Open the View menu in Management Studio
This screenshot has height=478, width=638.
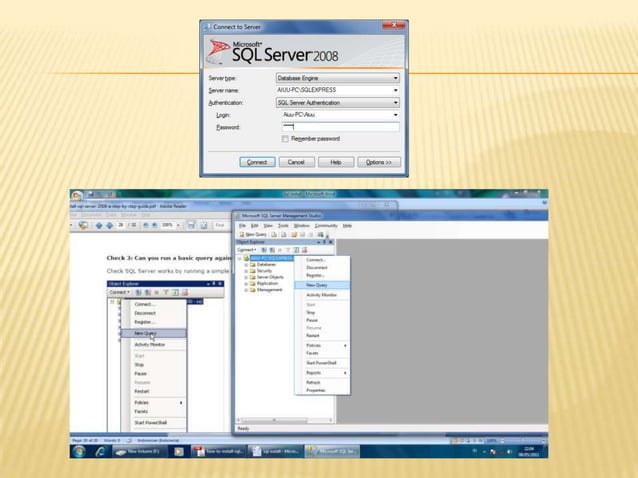point(268,225)
